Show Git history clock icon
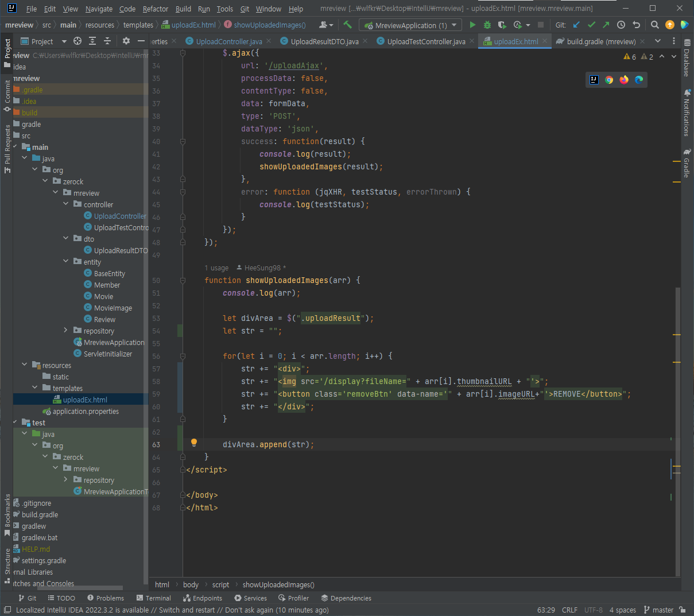The image size is (694, 616). [621, 25]
